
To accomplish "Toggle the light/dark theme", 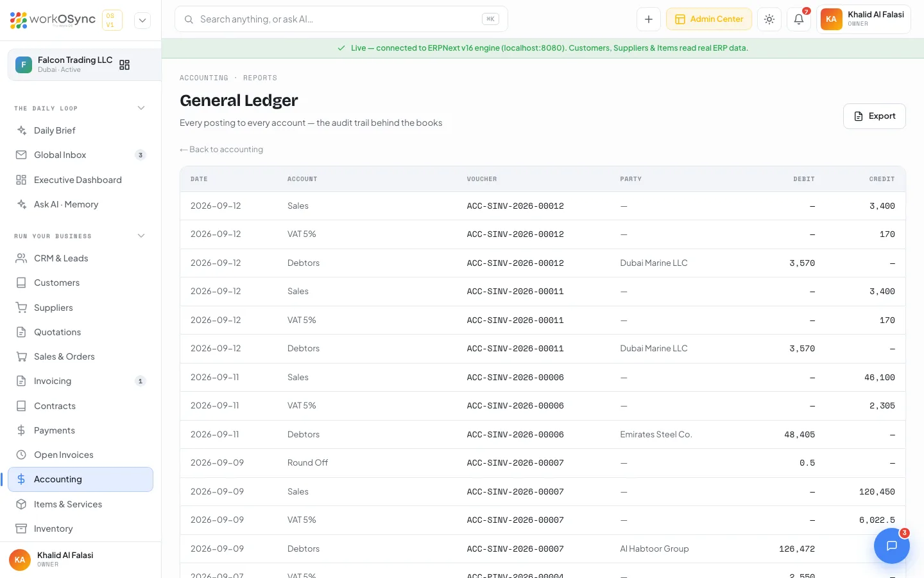I will click(769, 19).
